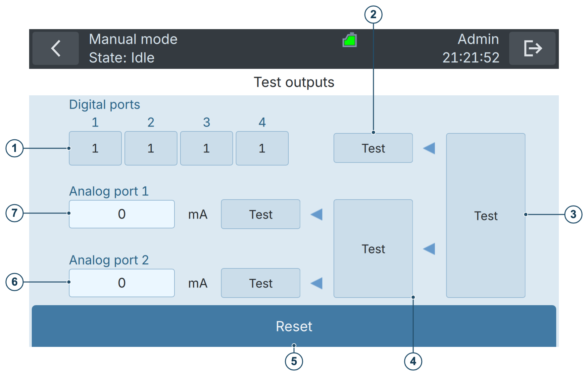Viewport: 588px width, 376px height.
Task: Click the 'Test outputs' heading
Action: [294, 82]
